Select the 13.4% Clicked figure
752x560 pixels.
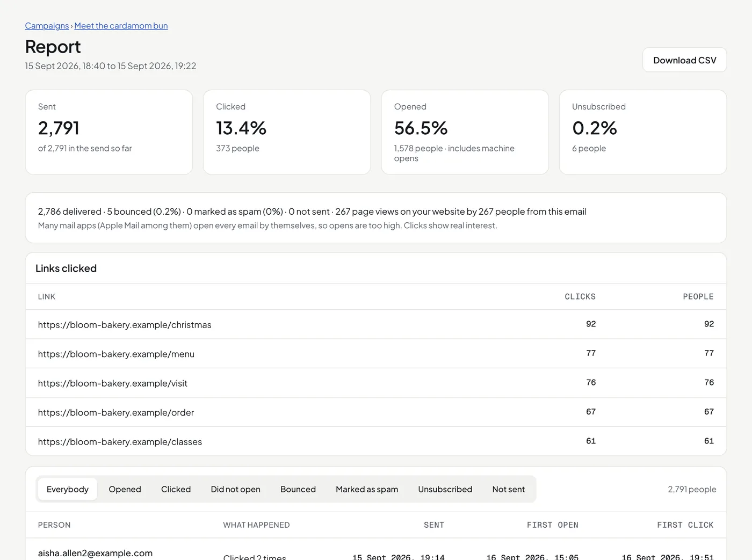click(x=241, y=128)
